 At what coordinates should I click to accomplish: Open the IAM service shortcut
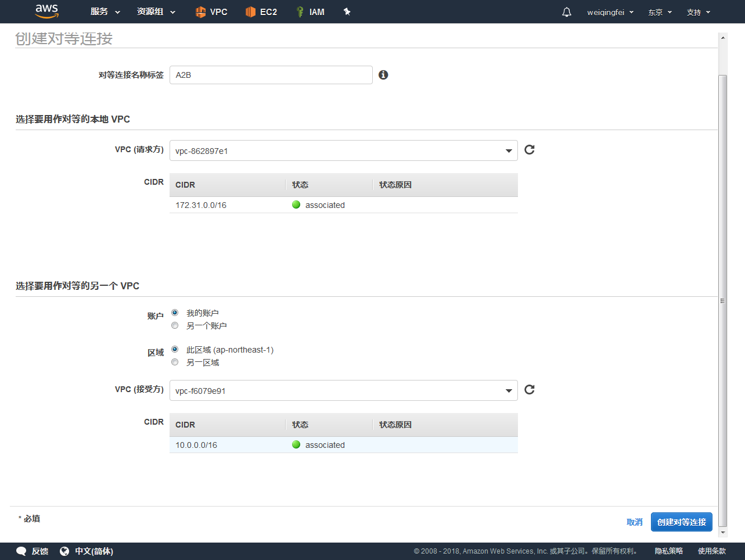310,12
